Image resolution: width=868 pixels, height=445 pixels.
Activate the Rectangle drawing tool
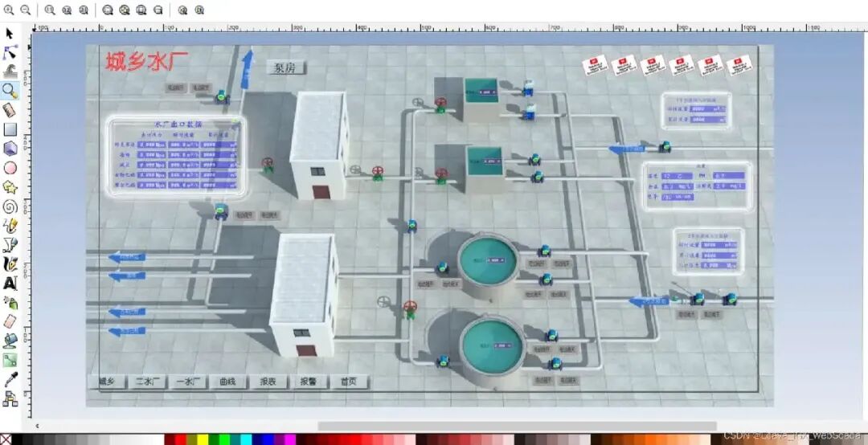coord(10,129)
